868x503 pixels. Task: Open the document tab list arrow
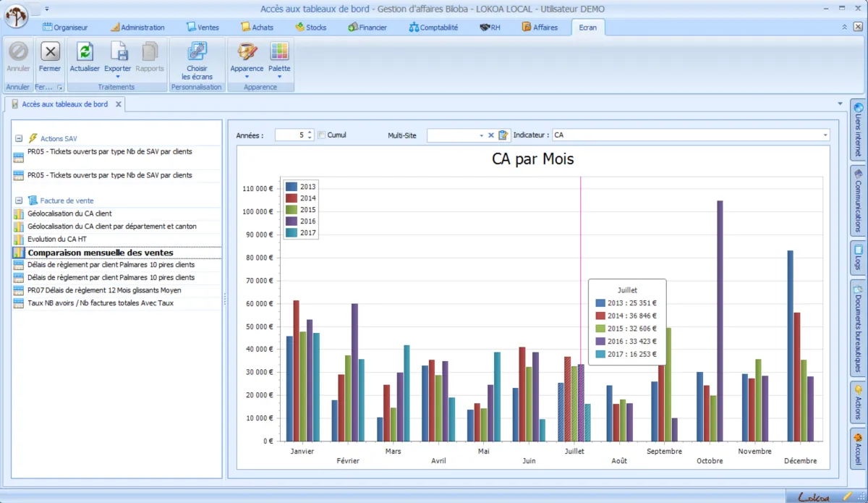pyautogui.click(x=839, y=103)
